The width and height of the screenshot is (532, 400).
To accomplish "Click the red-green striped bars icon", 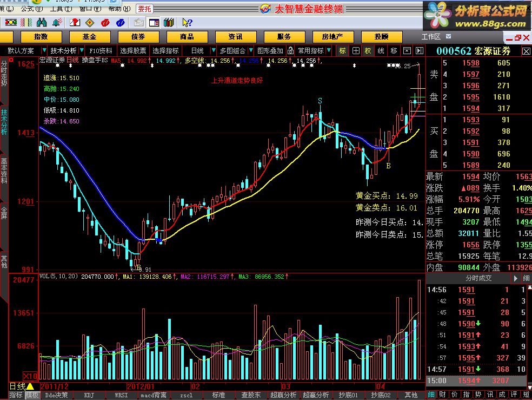I will coord(26,23).
